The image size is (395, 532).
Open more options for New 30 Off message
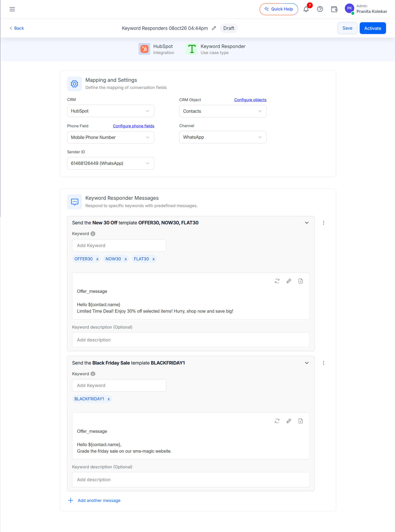[x=323, y=223]
